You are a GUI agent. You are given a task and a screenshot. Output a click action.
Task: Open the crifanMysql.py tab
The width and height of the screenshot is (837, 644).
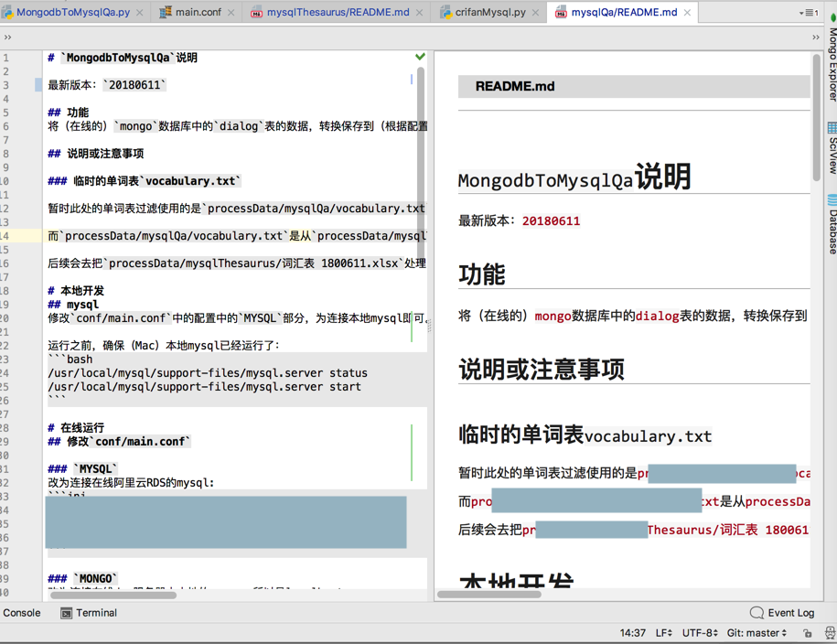(x=490, y=12)
